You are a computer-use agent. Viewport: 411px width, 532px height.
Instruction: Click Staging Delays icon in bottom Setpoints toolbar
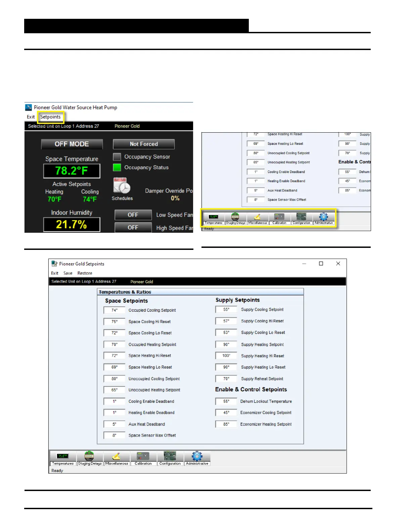click(90, 458)
